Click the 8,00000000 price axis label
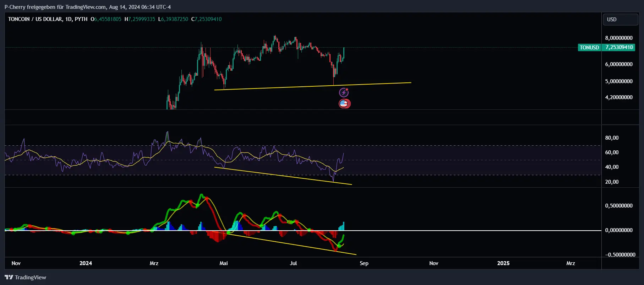 (x=619, y=38)
